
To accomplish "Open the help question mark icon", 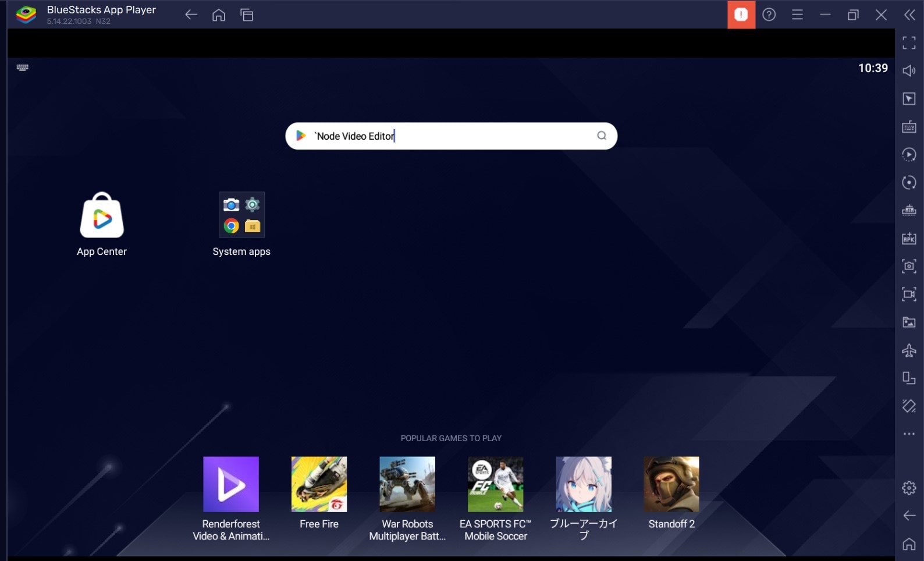I will pyautogui.click(x=769, y=15).
